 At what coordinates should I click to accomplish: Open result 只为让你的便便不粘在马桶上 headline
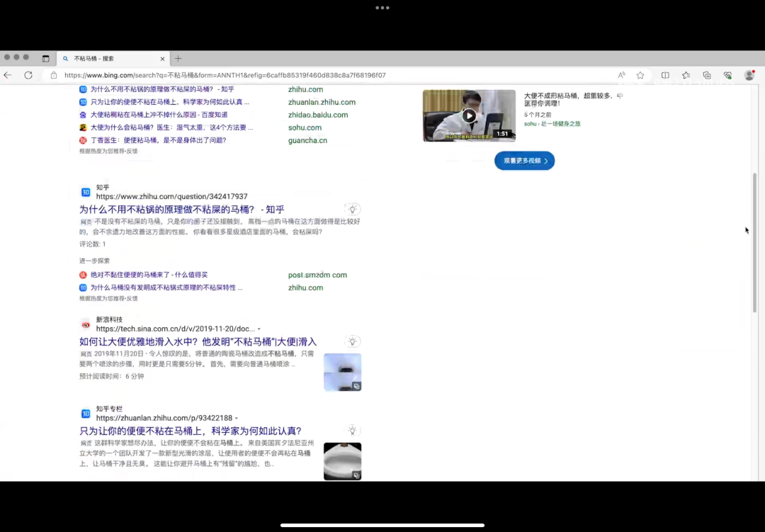(191, 431)
